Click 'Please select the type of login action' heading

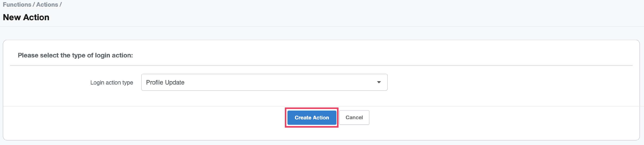point(75,55)
